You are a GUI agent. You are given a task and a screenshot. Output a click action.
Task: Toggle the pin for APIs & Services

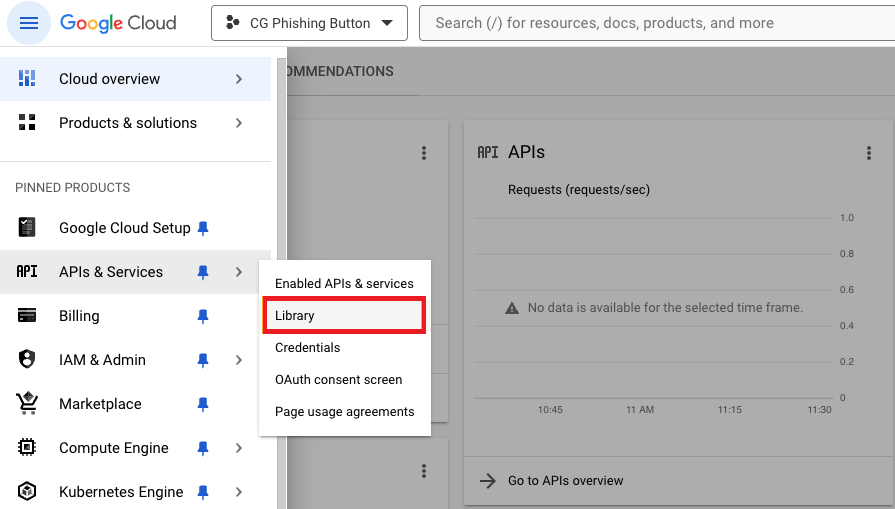(203, 272)
